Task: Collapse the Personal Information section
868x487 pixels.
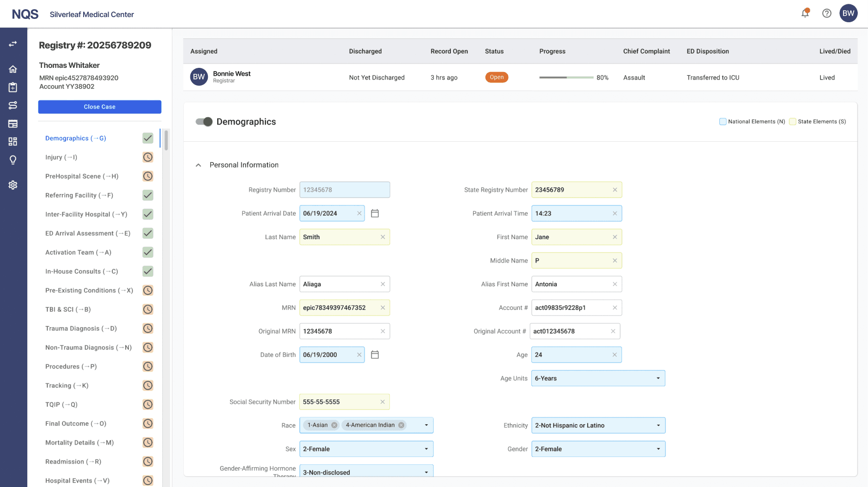Action: [198, 164]
